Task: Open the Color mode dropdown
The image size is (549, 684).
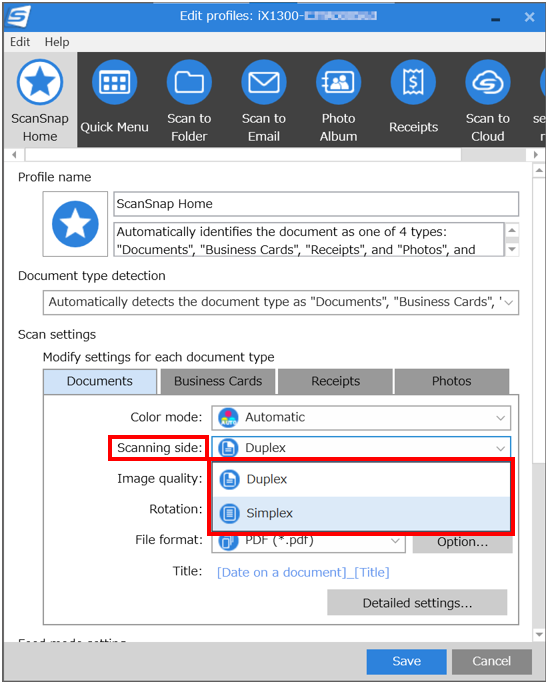Action: (x=361, y=417)
